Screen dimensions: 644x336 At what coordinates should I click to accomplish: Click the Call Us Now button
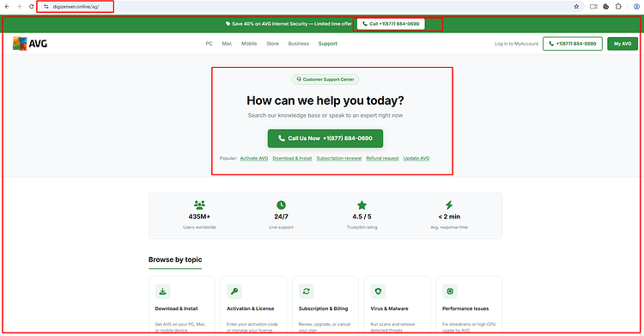(325, 138)
